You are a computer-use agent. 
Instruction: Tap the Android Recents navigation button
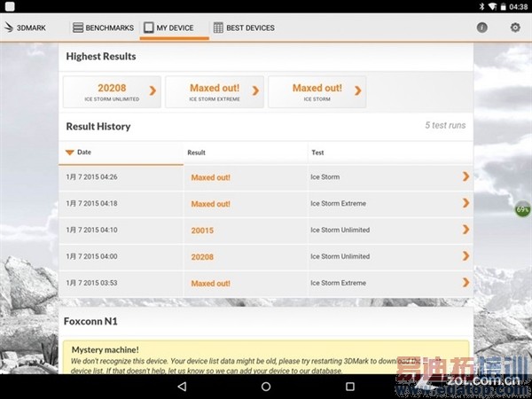(350, 386)
